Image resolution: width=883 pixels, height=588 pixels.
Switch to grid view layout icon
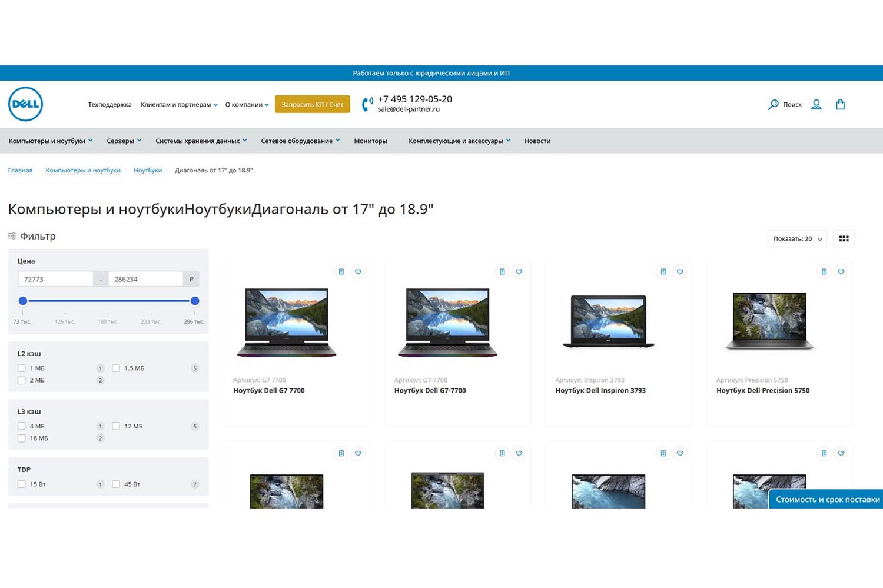pyautogui.click(x=844, y=238)
